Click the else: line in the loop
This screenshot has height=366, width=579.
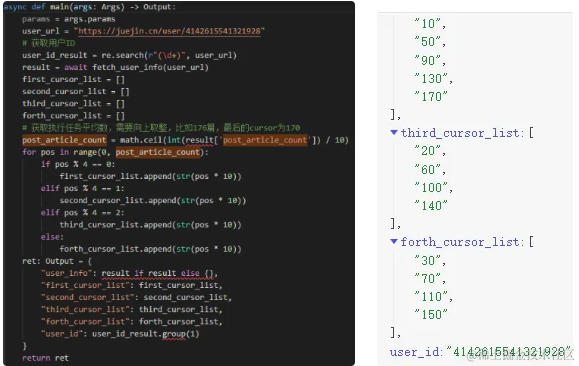pyautogui.click(x=52, y=237)
